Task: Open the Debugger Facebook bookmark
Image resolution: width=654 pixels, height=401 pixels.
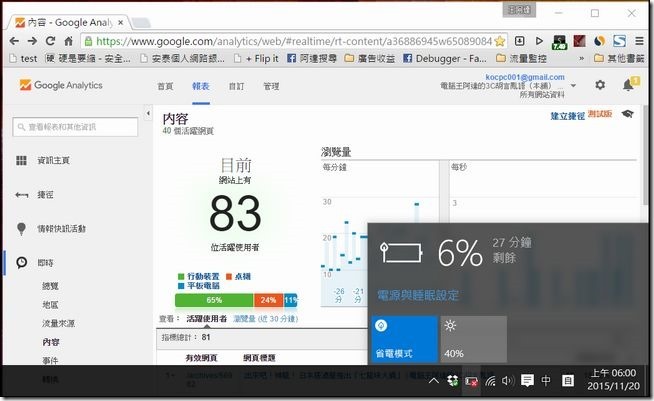Action: pyautogui.click(x=445, y=58)
